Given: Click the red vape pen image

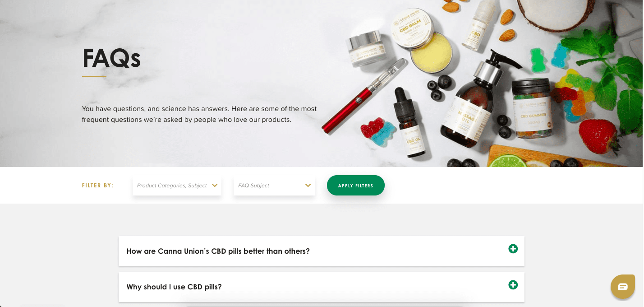Looking at the screenshot, I should pyautogui.click(x=365, y=96).
